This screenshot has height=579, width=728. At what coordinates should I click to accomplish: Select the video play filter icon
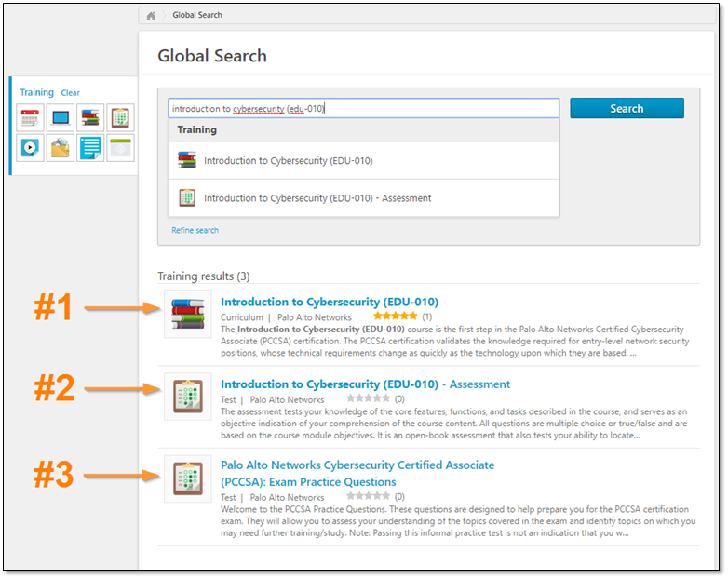point(30,148)
